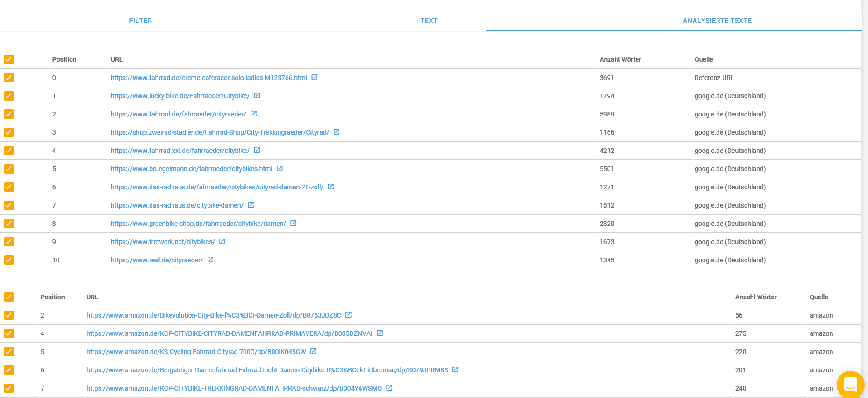
Task: Click the Referenz-URL source cell
Action: pyautogui.click(x=714, y=78)
